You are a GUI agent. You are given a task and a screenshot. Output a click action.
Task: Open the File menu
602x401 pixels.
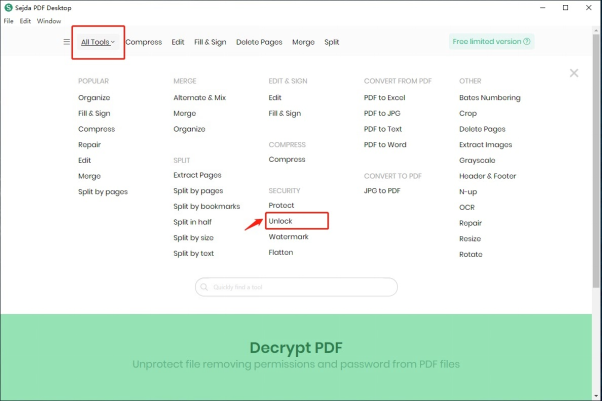click(8, 21)
